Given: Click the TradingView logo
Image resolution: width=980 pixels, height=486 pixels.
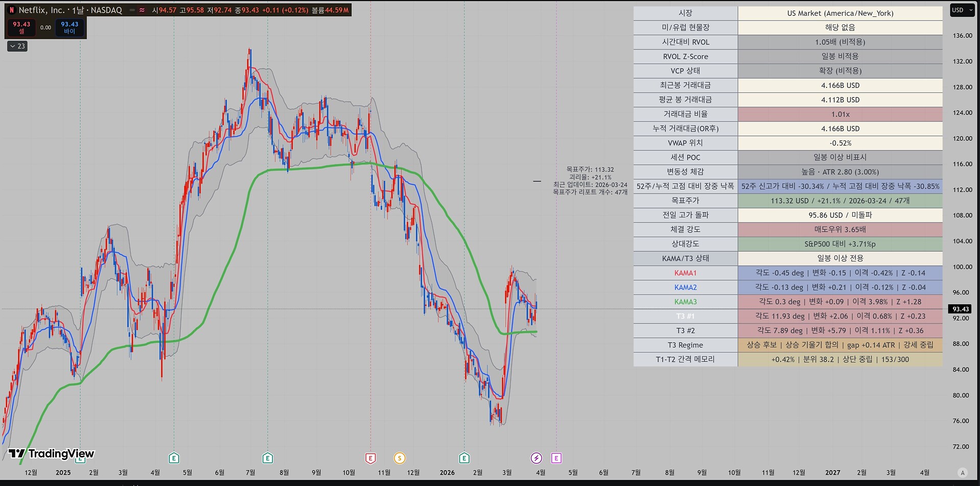Looking at the screenshot, I should [x=52, y=453].
